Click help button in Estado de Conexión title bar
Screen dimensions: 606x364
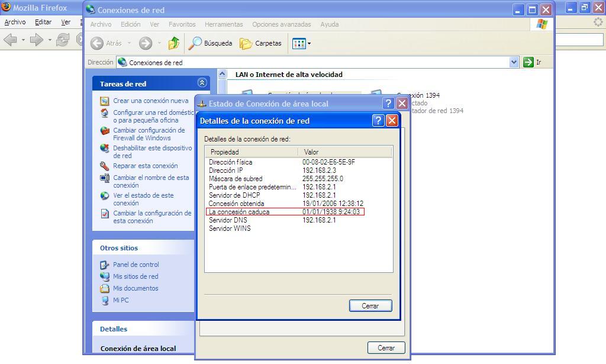[x=388, y=103]
